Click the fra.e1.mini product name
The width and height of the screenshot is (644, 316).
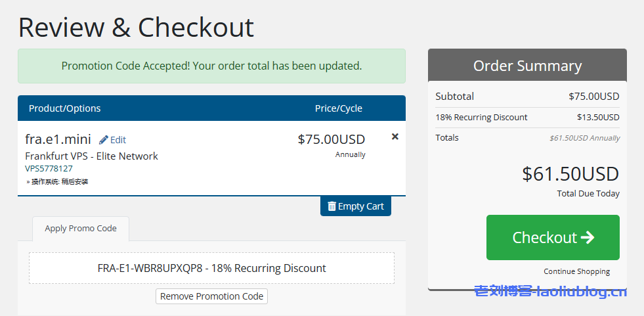click(59, 139)
